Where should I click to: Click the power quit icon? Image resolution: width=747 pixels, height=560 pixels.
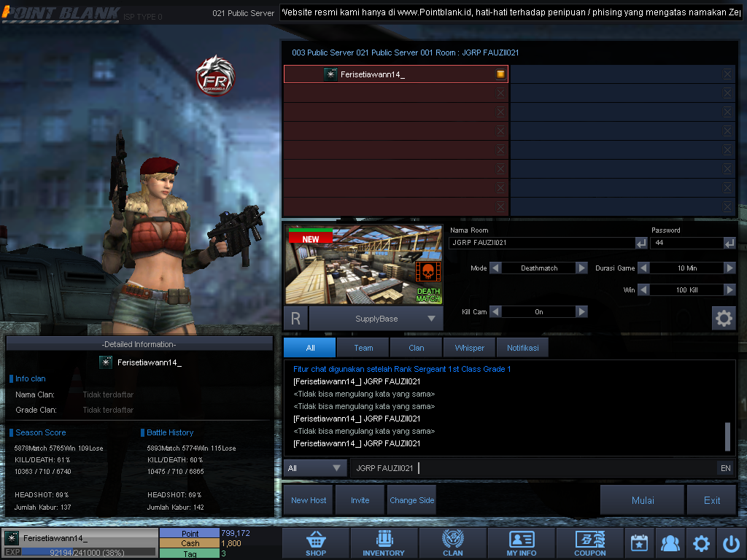click(731, 543)
